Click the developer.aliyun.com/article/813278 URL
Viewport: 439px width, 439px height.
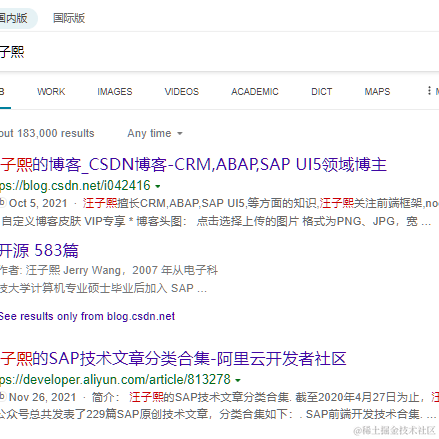coord(115,379)
